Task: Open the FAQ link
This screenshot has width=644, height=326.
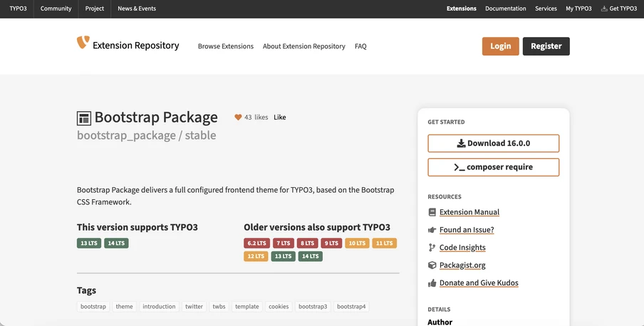Action: pyautogui.click(x=360, y=46)
